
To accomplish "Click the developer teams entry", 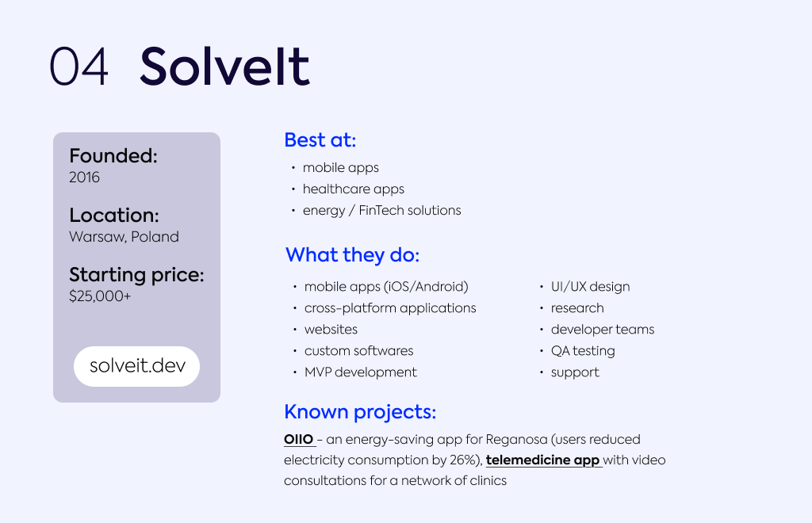I will click(x=603, y=330).
